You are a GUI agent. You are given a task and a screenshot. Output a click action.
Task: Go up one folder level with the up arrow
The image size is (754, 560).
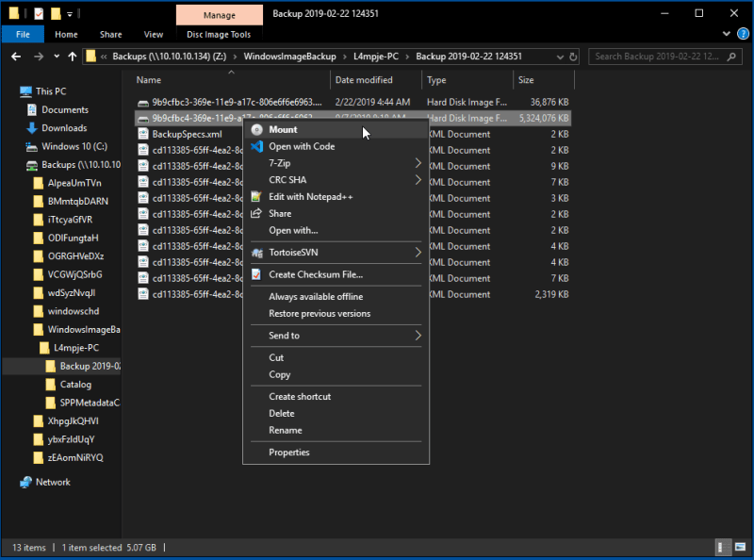coord(73,57)
